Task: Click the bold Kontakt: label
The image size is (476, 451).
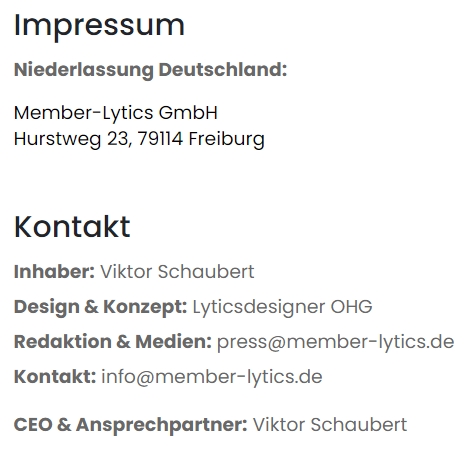Action: 55,377
